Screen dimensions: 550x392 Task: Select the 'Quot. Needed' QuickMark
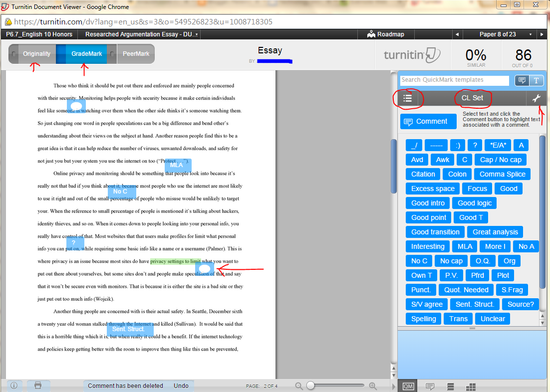coord(466,290)
